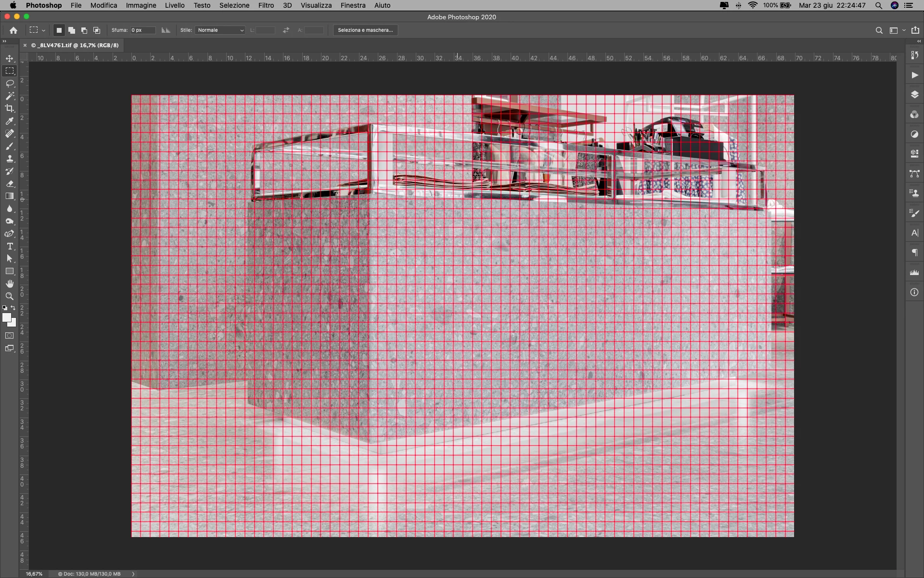Viewport: 924px width, 578px height.
Task: Click the foreground color swatch
Action: pyautogui.click(x=6, y=317)
